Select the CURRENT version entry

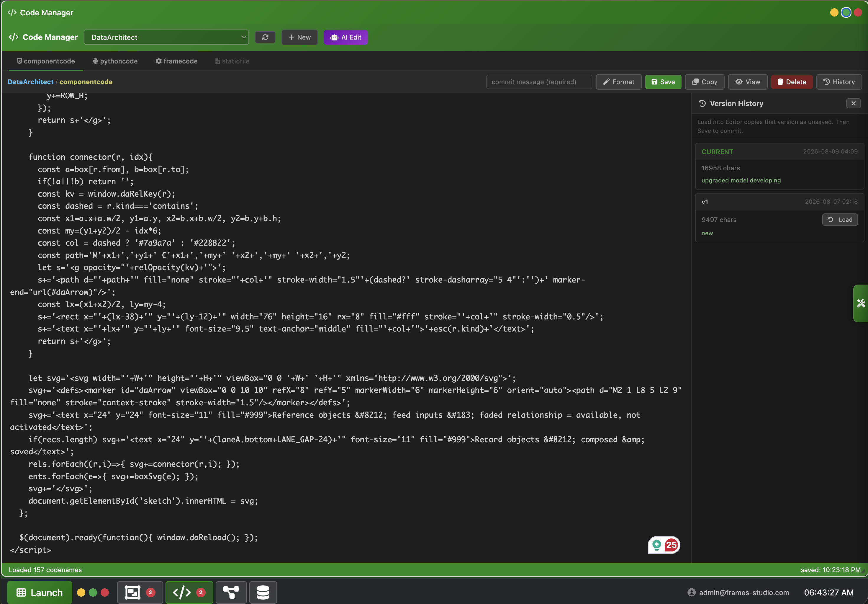coord(779,166)
